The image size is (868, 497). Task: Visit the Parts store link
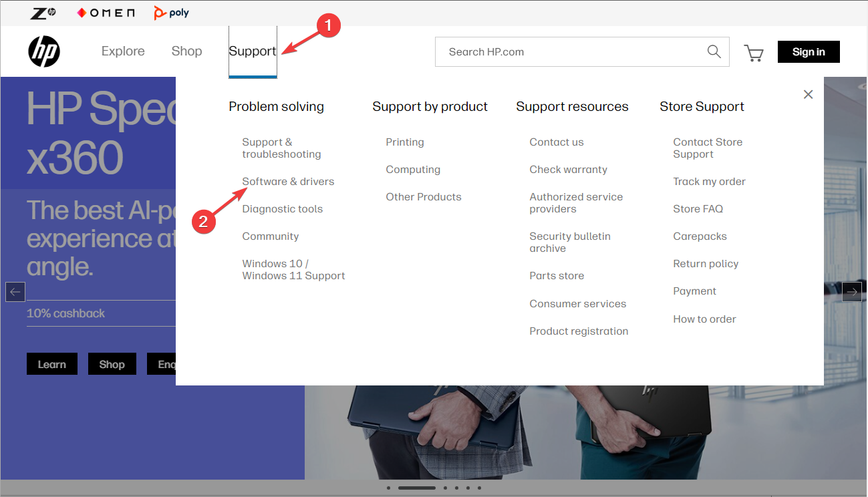click(x=557, y=276)
